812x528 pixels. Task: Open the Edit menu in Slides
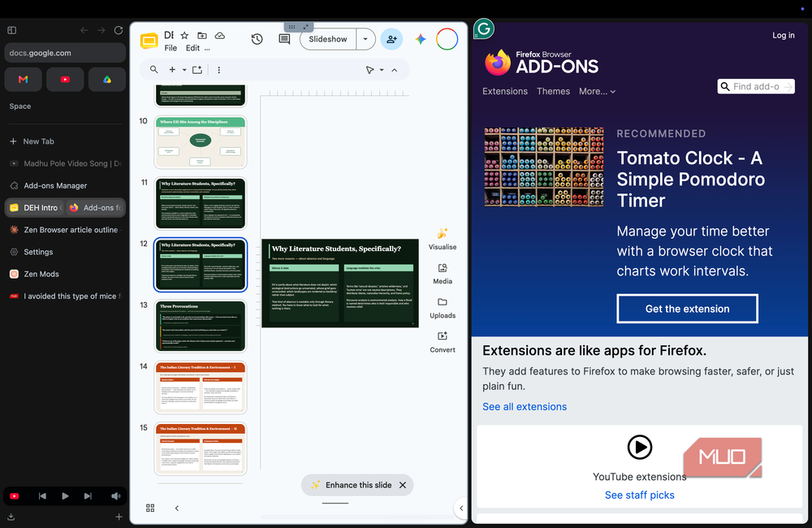192,48
